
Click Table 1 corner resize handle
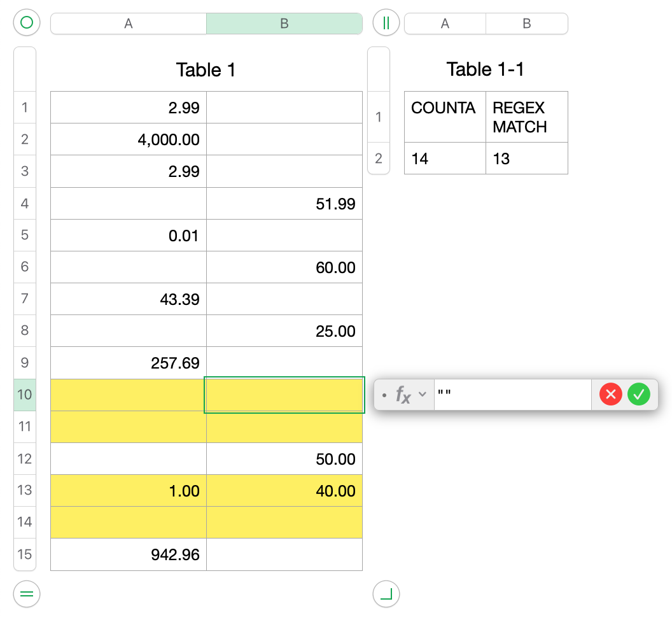click(386, 595)
